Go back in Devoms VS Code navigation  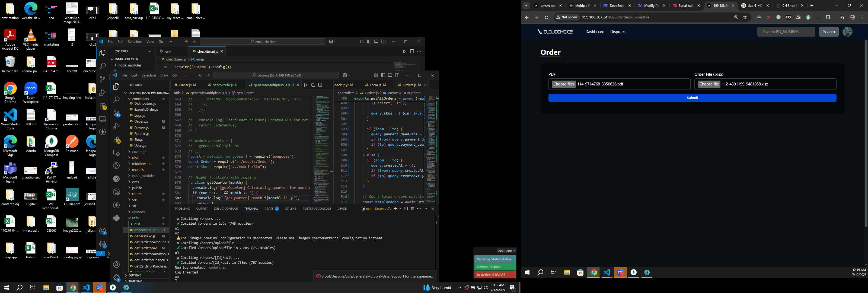coord(200,75)
